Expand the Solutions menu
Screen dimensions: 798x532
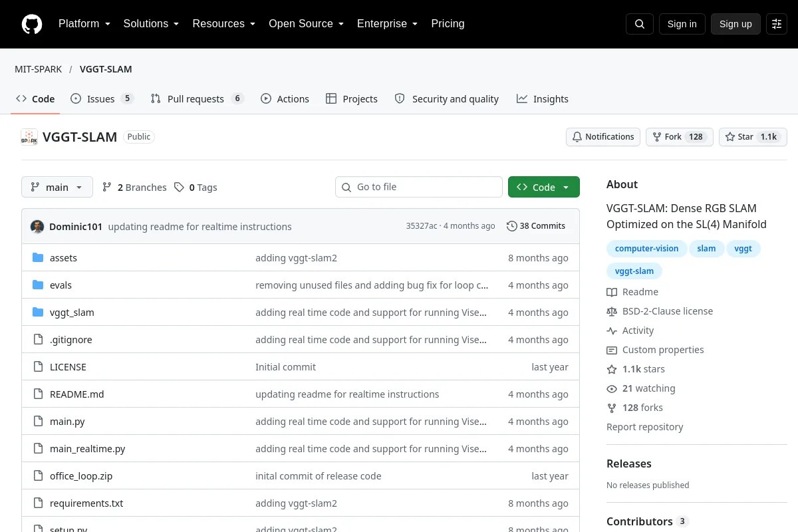pyautogui.click(x=151, y=24)
